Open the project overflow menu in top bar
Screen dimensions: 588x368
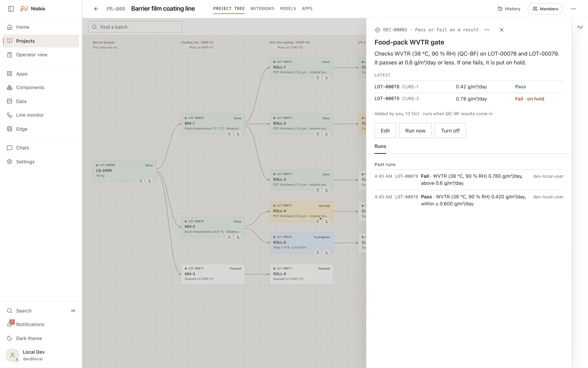pyautogui.click(x=573, y=9)
